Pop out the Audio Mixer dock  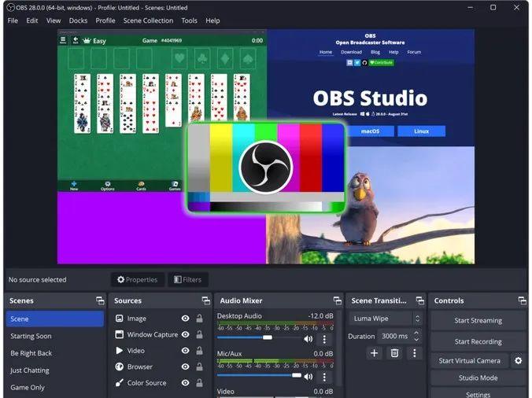[x=338, y=300]
